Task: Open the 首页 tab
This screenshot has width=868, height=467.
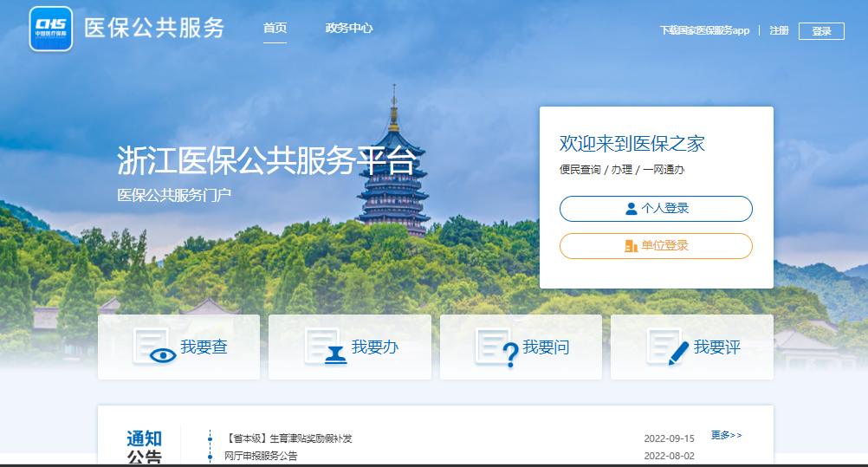Action: click(275, 28)
